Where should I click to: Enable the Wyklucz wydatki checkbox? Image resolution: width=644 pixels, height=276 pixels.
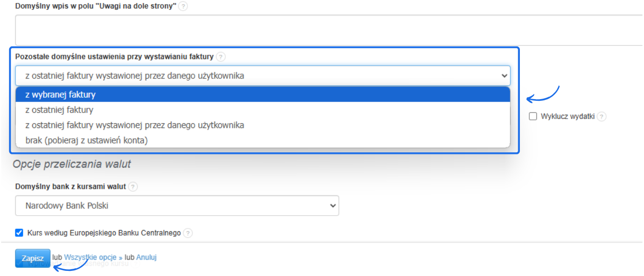(533, 117)
